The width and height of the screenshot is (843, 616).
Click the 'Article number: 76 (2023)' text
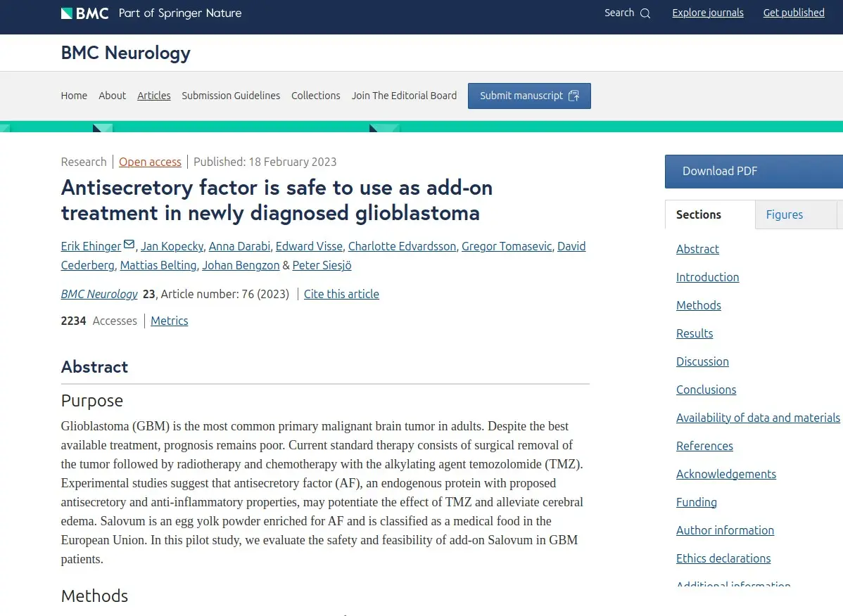pyautogui.click(x=224, y=294)
